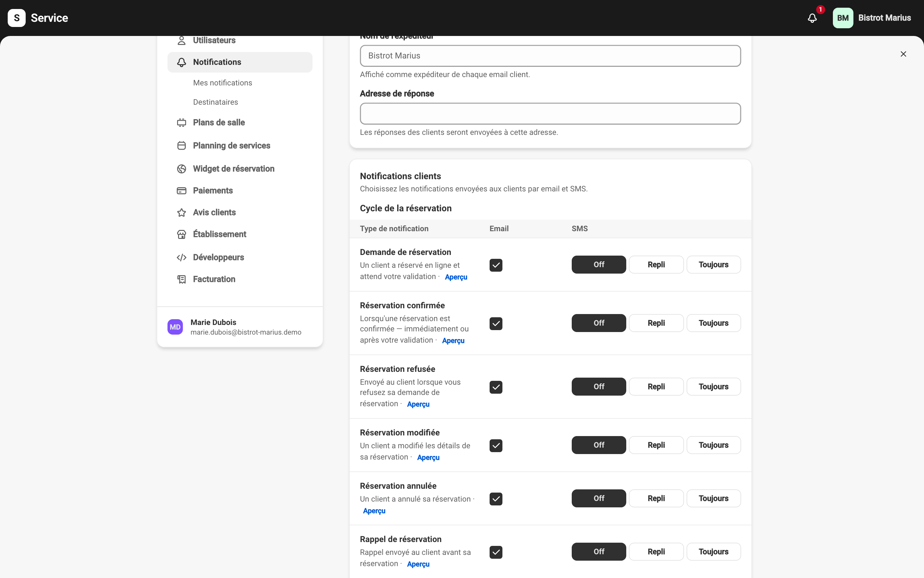Click the Service logo icon
Image resolution: width=924 pixels, height=578 pixels.
tap(16, 18)
